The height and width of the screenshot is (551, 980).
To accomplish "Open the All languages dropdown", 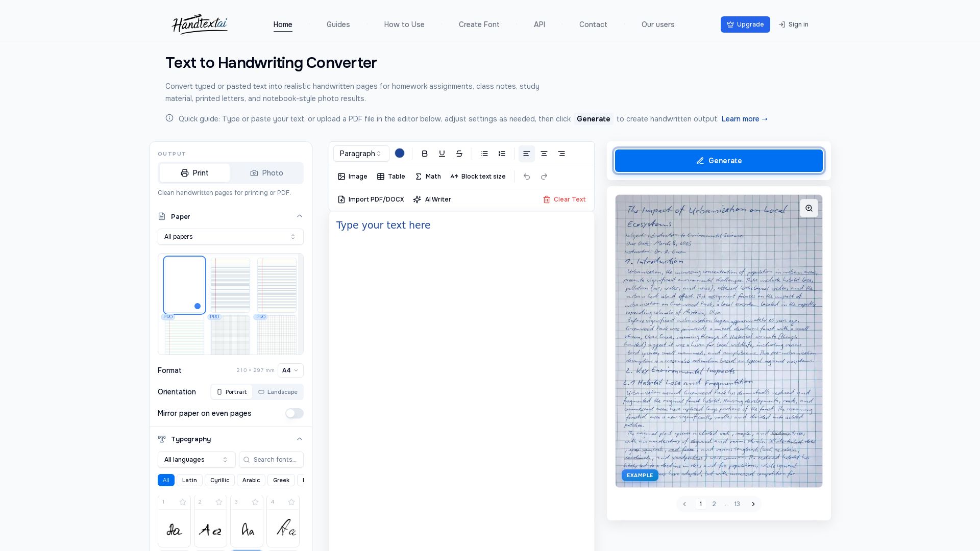I will (x=197, y=460).
